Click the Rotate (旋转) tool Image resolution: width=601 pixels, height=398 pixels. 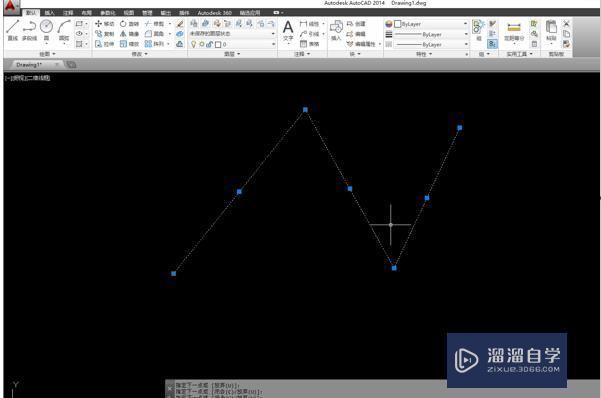tap(129, 24)
